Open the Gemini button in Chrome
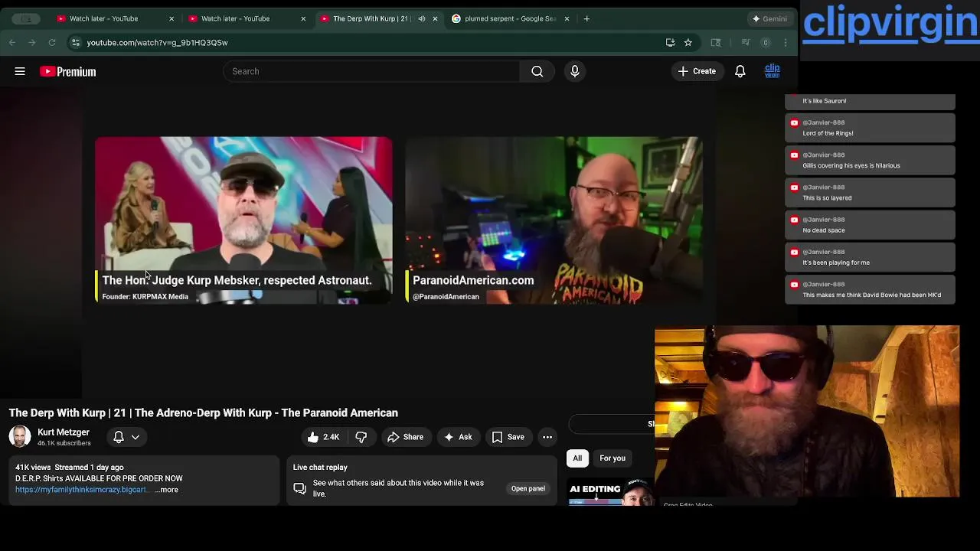The width and height of the screenshot is (980, 551). pos(769,18)
